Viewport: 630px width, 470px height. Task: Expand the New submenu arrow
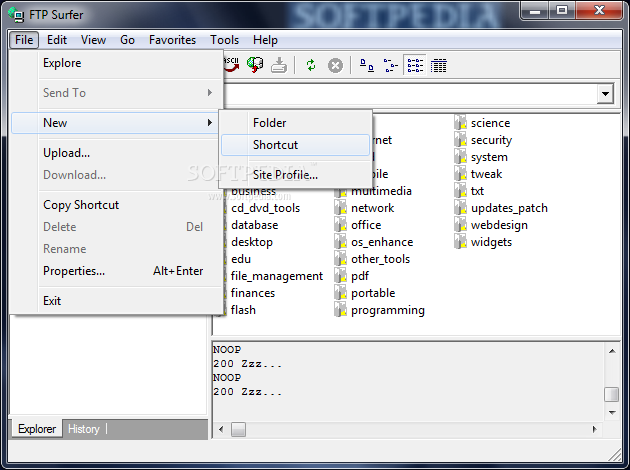(x=210, y=123)
